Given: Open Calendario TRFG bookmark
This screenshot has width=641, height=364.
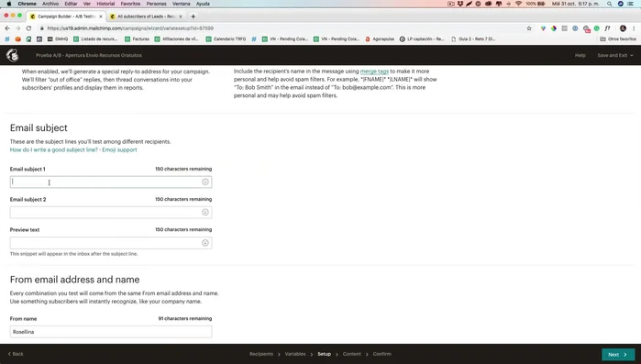Looking at the screenshot, I should tap(227, 39).
